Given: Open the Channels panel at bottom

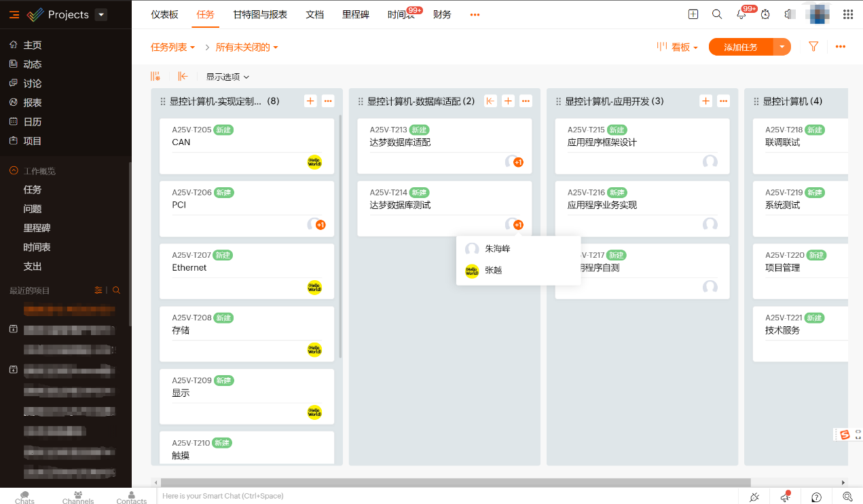Looking at the screenshot, I should coord(78,497).
